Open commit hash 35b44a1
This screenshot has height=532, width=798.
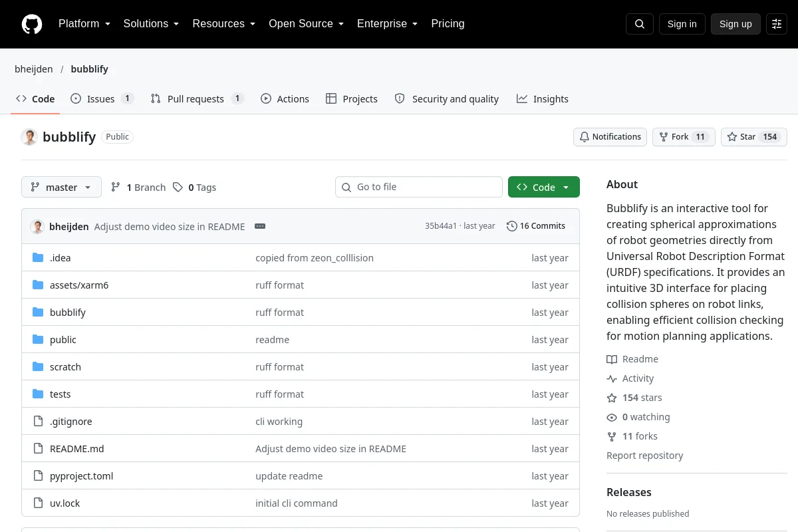tap(441, 226)
